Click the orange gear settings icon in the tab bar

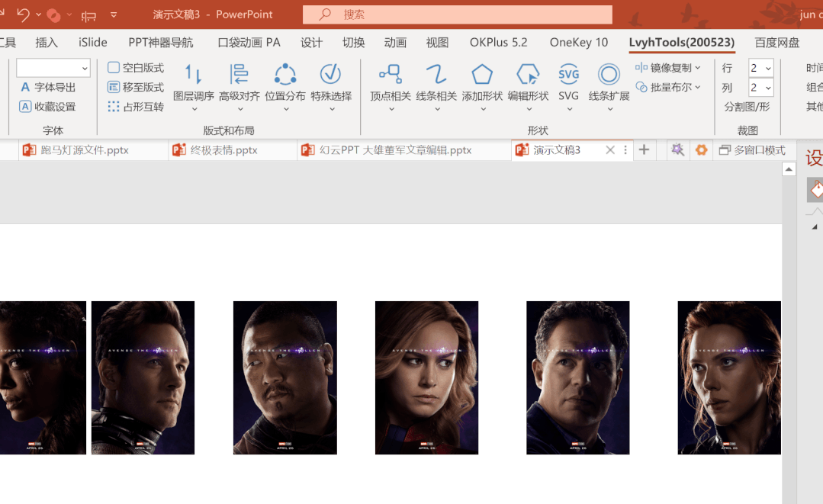pos(701,150)
